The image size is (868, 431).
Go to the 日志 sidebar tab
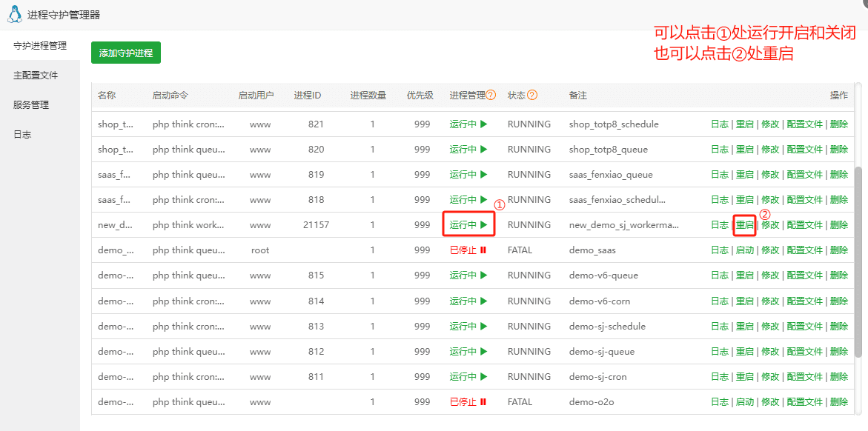(x=22, y=135)
